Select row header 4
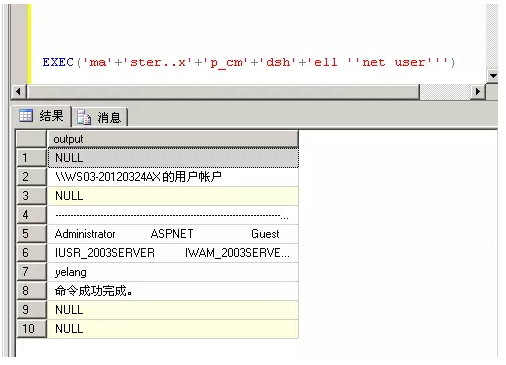The image size is (506, 365). point(31,215)
